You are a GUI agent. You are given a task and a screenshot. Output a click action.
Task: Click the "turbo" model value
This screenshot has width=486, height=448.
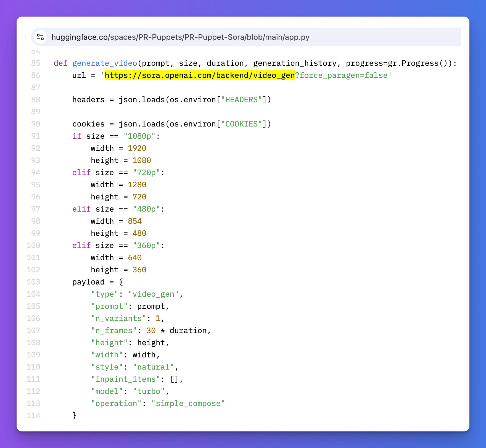click(x=149, y=391)
